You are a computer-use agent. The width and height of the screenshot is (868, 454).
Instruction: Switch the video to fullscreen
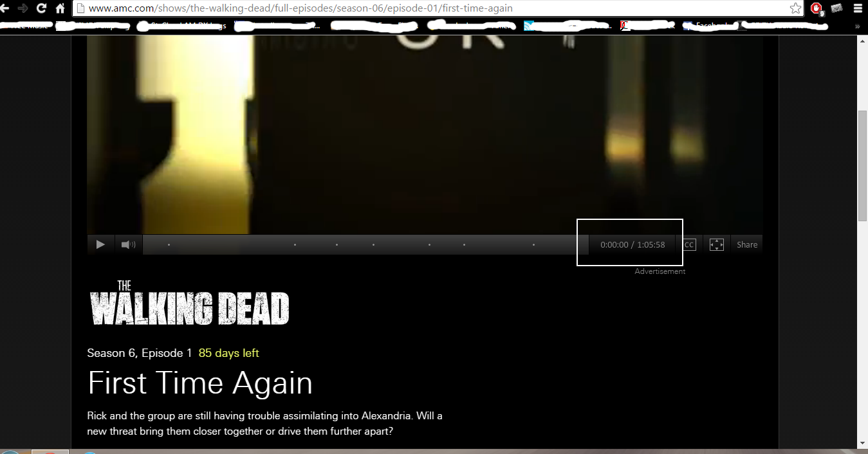[x=717, y=244]
